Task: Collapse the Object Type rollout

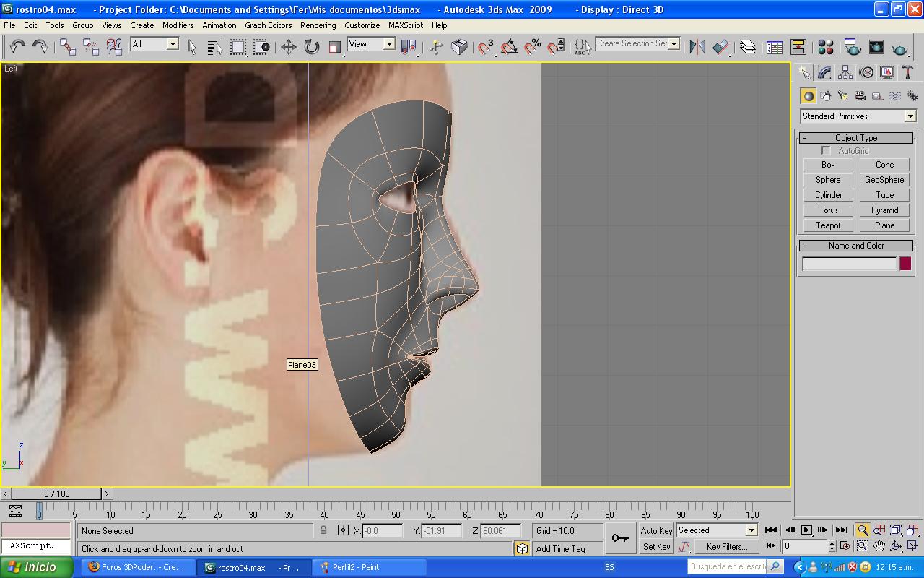Action: click(x=856, y=138)
